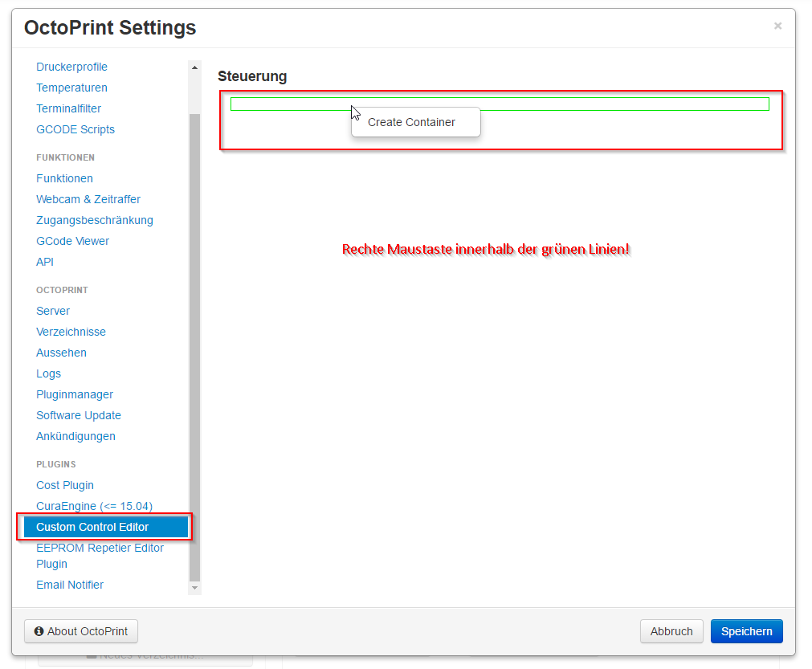
Task: Go to Software Update settings
Action: 79,415
